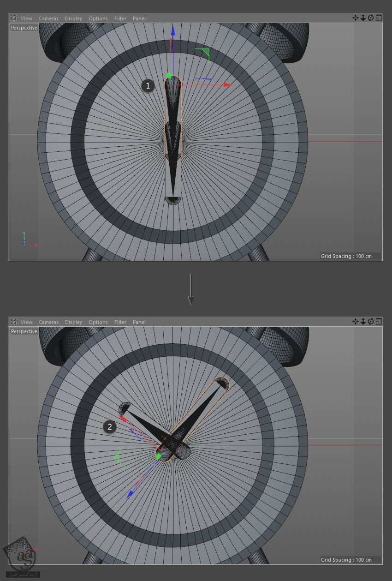This screenshot has height=581, width=392.
Task: Open Filter menu in viewport with spread clock hands
Action: (120, 322)
